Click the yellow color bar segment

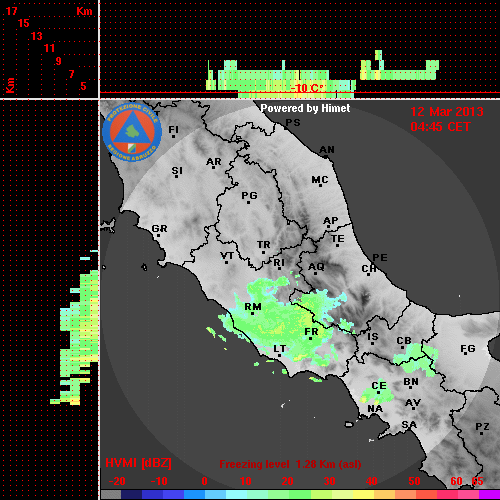coord(363,494)
